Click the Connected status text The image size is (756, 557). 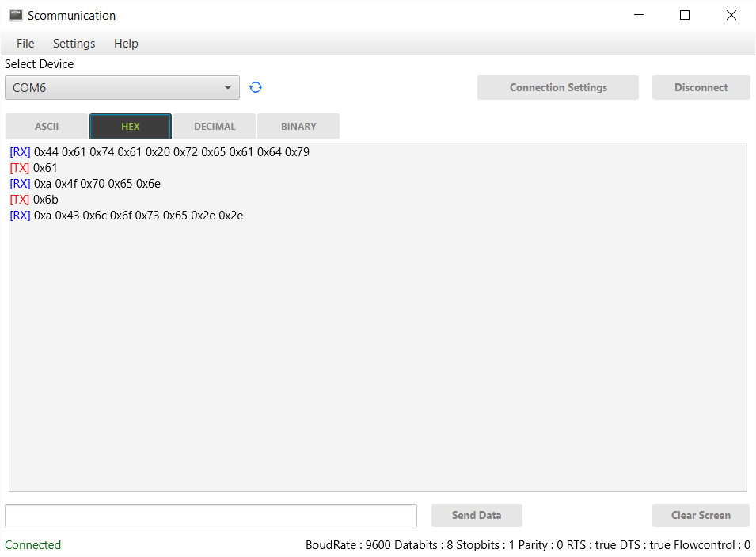[32, 545]
